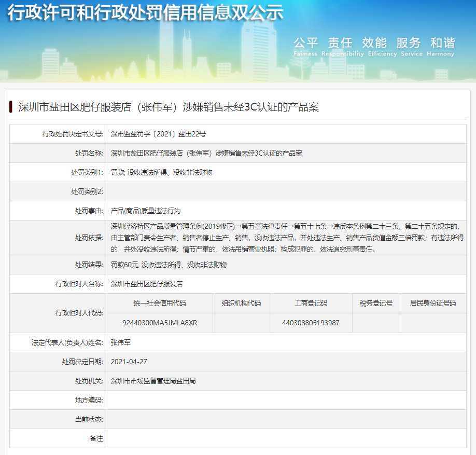Click the banner slogan word 效能

pos(374,43)
